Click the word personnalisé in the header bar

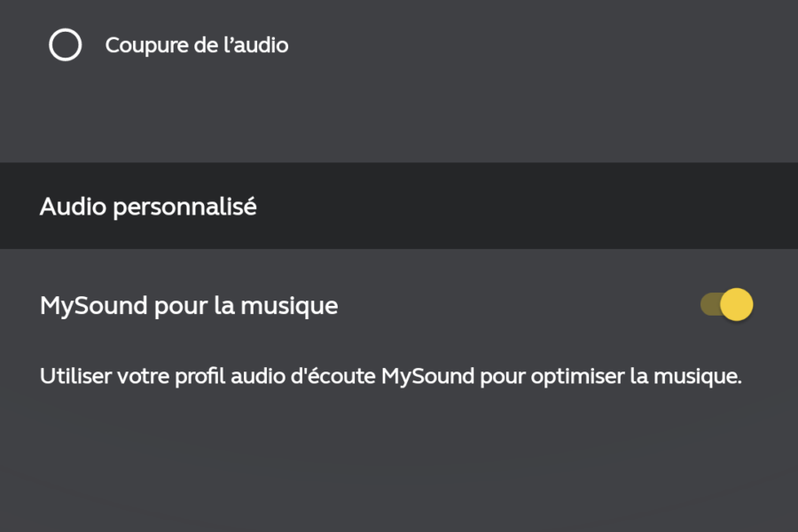click(184, 207)
